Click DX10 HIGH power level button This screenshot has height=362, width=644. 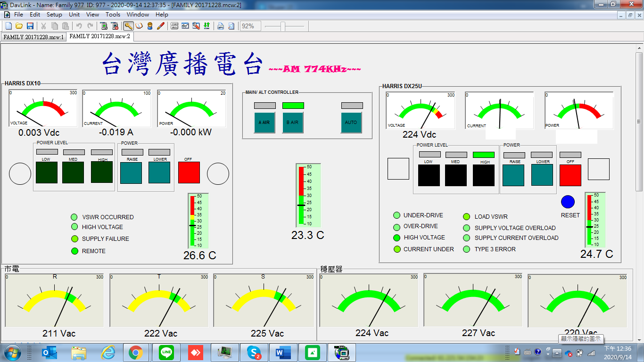(x=102, y=172)
